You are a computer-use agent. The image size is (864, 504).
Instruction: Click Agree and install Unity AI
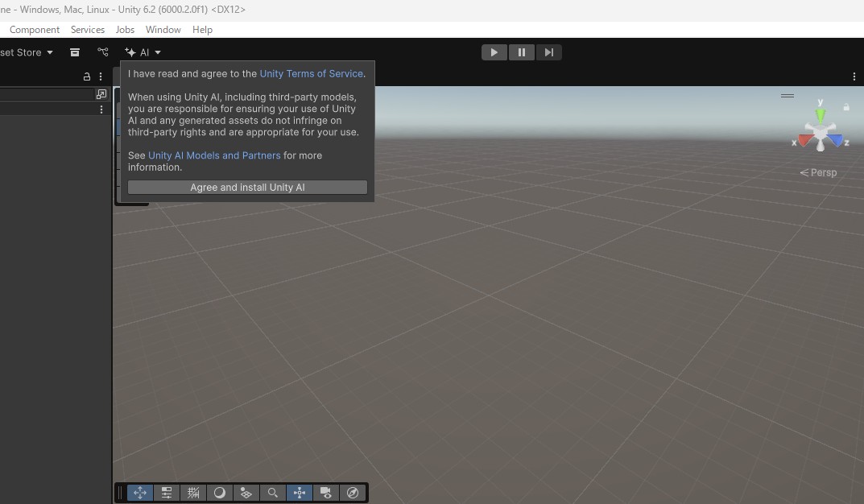click(247, 188)
